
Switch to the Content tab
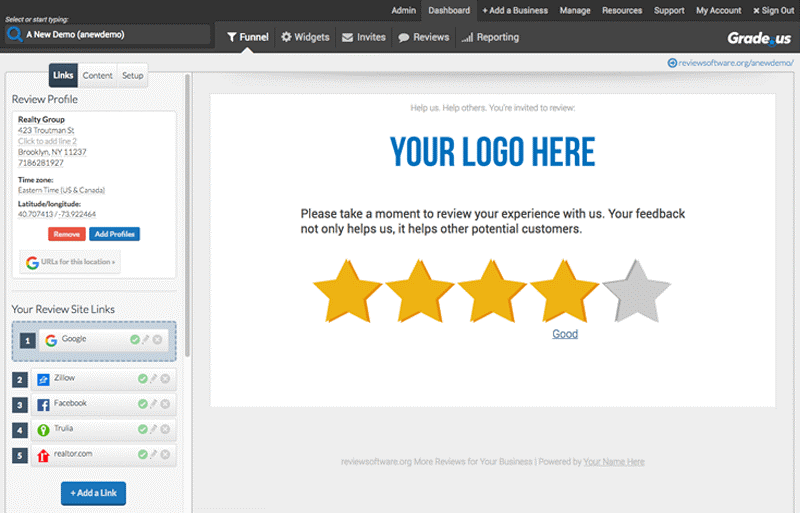[97, 76]
